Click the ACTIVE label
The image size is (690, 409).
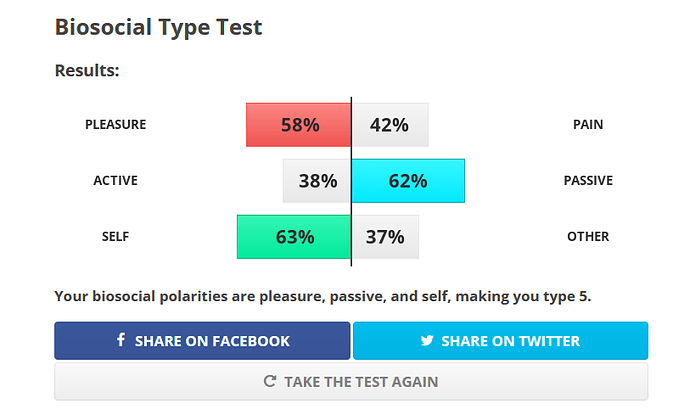(115, 181)
